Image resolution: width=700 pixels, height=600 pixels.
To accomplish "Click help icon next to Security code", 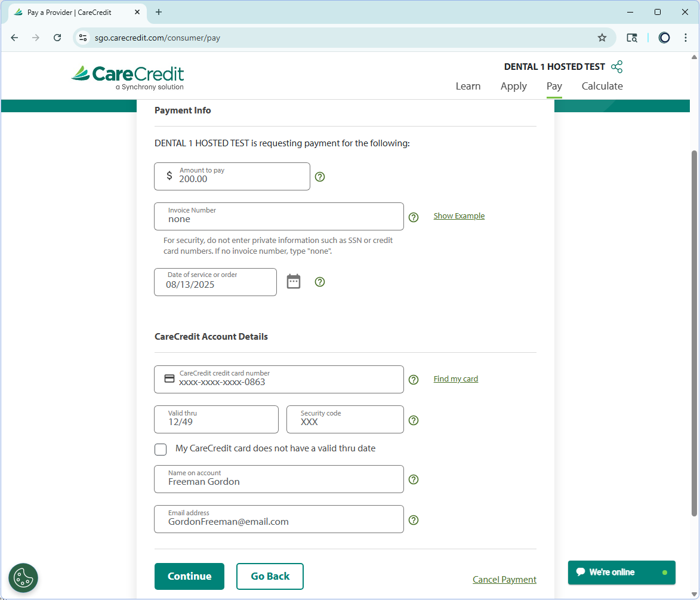I will click(414, 420).
